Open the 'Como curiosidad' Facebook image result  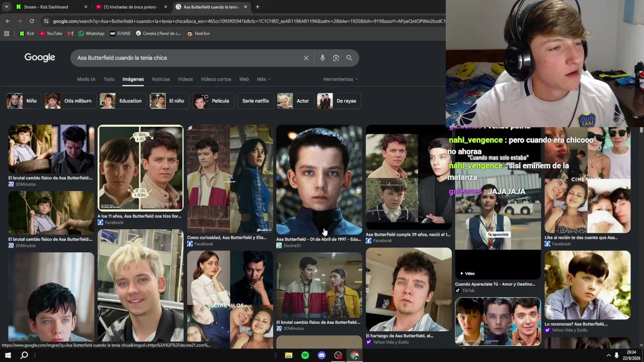click(x=230, y=179)
